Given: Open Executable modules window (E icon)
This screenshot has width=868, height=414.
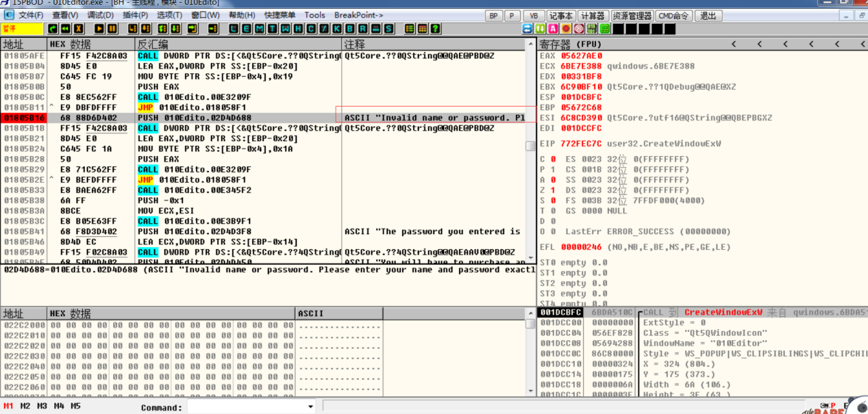Looking at the screenshot, I should (248, 29).
